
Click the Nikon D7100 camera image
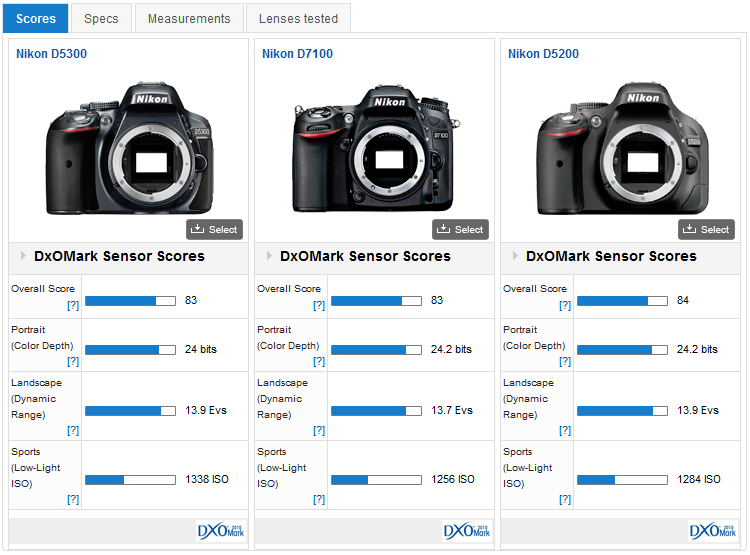(376, 148)
